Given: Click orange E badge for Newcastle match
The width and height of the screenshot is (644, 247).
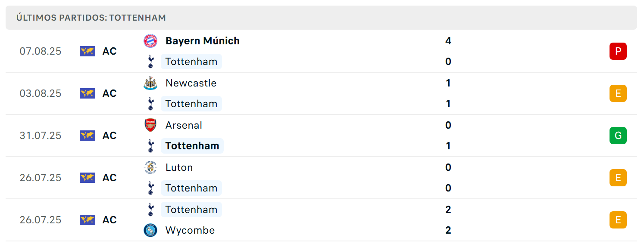Looking at the screenshot, I should (x=618, y=93).
